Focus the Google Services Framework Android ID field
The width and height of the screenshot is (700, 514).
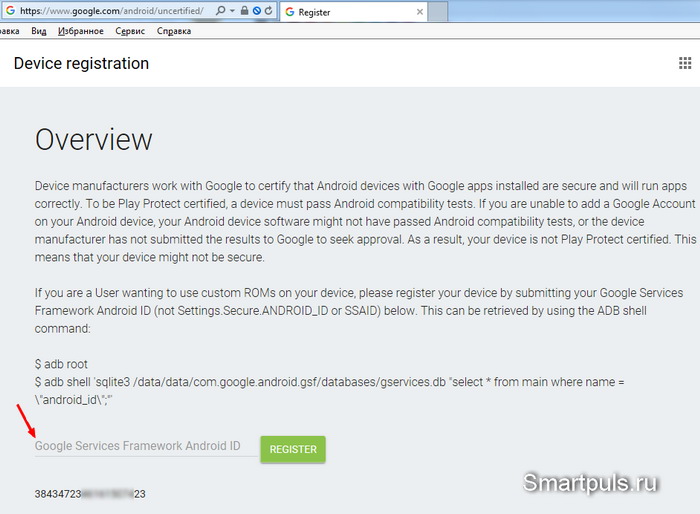pyautogui.click(x=146, y=446)
